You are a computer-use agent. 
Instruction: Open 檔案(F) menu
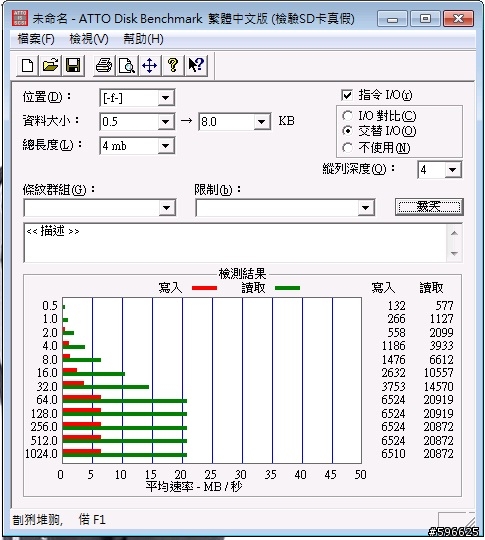pos(36,39)
